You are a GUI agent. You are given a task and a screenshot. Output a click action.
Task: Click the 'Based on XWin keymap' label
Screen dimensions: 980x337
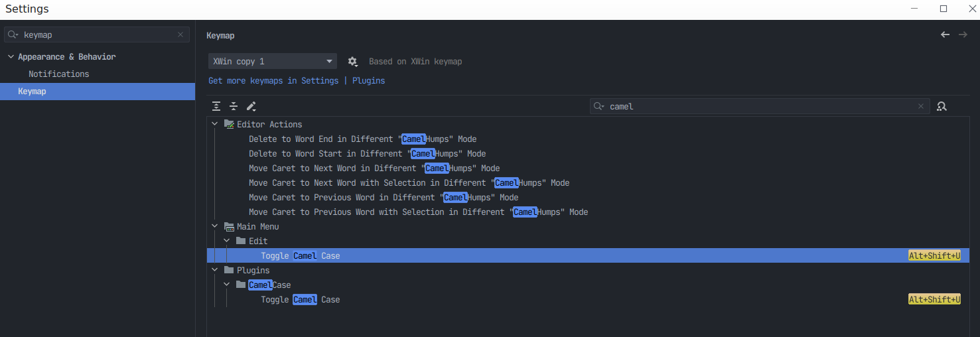tap(415, 62)
